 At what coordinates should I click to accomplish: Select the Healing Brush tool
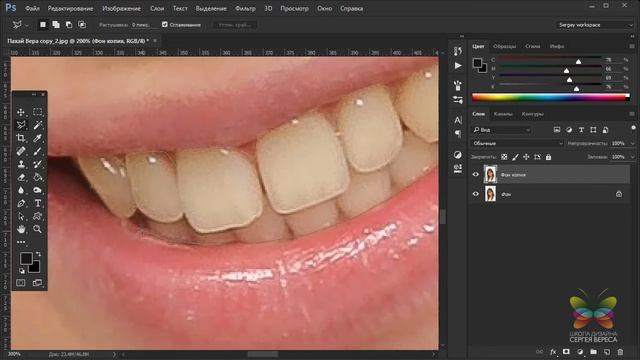pyautogui.click(x=21, y=151)
